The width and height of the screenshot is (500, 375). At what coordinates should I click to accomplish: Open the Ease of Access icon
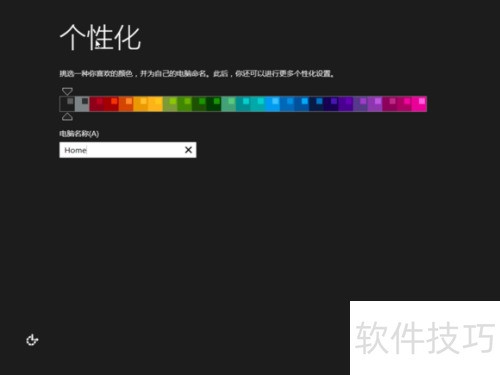[32, 340]
